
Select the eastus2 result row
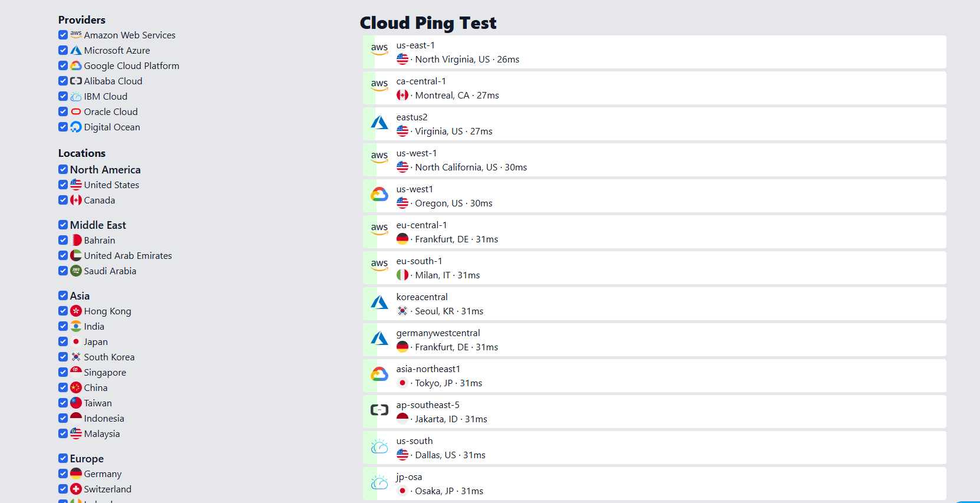coord(654,123)
